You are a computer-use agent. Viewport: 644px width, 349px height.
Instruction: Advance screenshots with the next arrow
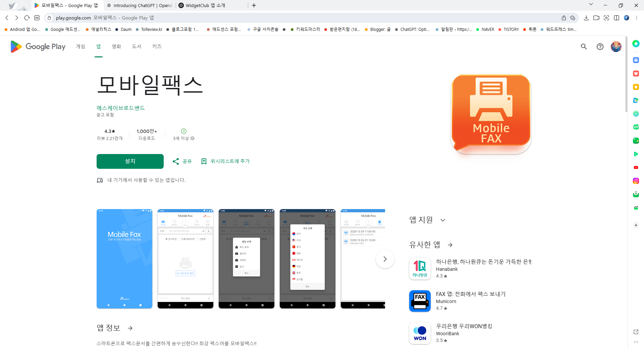385,259
